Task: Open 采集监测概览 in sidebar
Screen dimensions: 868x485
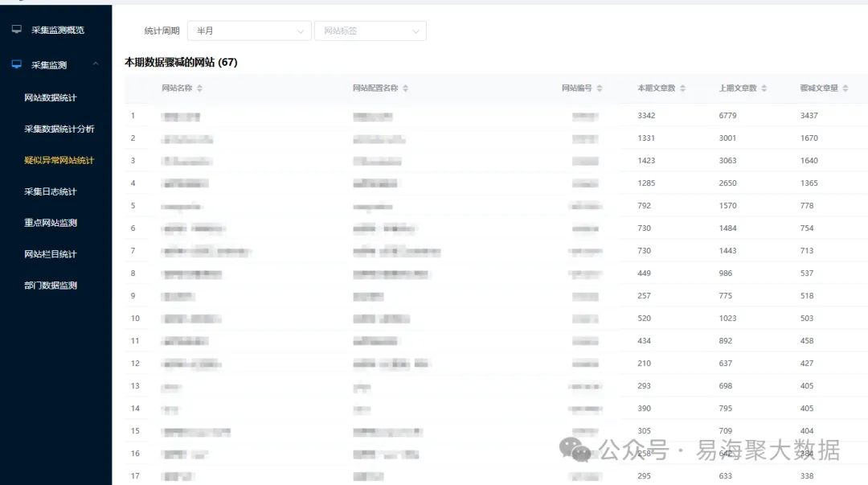Action: pyautogui.click(x=58, y=30)
